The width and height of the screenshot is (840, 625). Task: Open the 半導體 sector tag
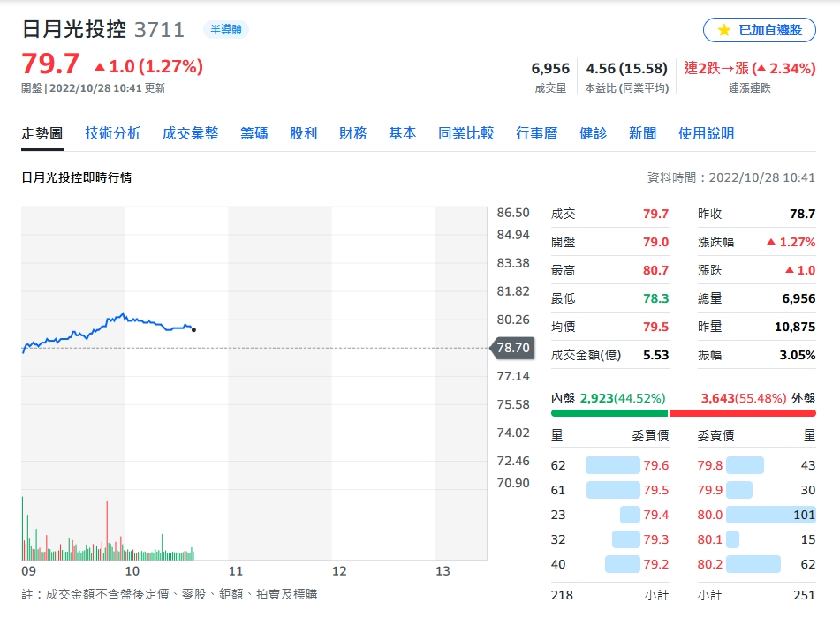click(225, 29)
